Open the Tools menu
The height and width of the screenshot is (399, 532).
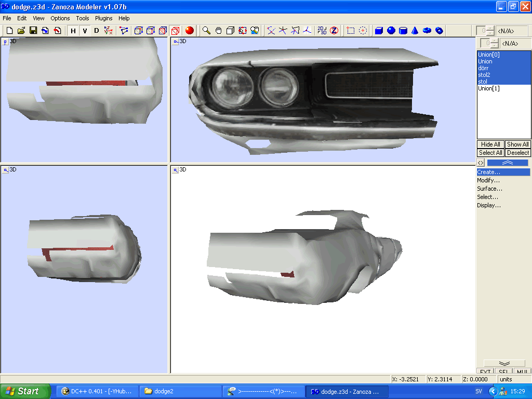click(x=83, y=18)
